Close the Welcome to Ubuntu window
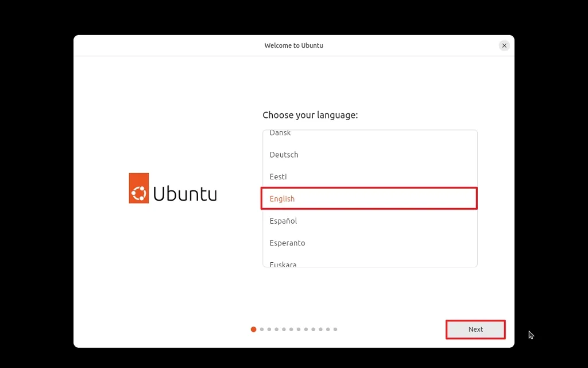This screenshot has width=588, height=368. 504,45
